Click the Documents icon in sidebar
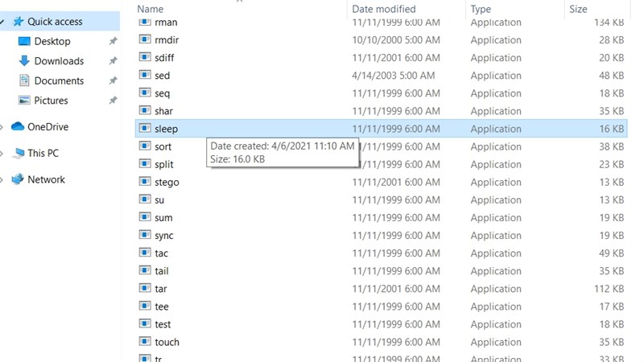This screenshot has height=362, width=644. tap(24, 80)
